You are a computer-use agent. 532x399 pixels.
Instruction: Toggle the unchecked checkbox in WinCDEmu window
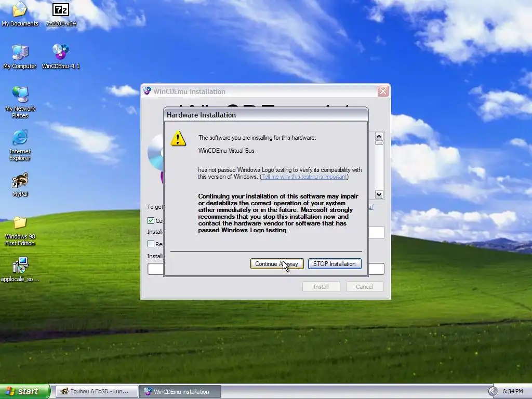tap(151, 244)
